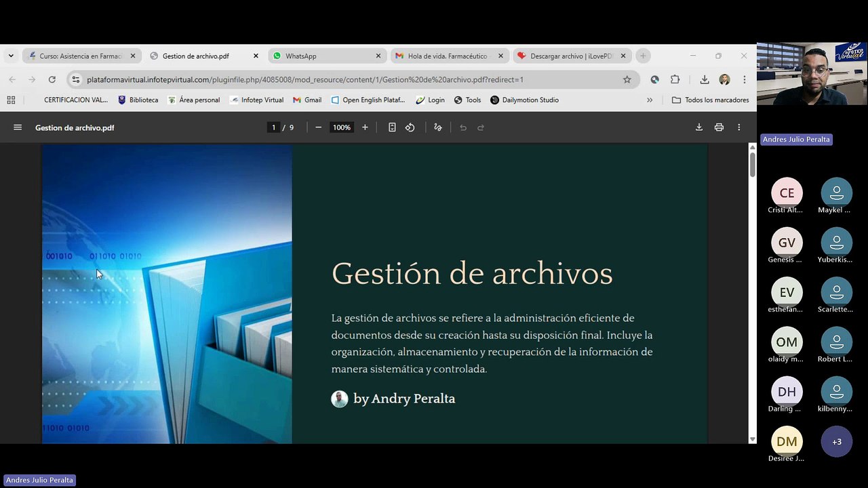Close the WhatsApp tab

378,56
